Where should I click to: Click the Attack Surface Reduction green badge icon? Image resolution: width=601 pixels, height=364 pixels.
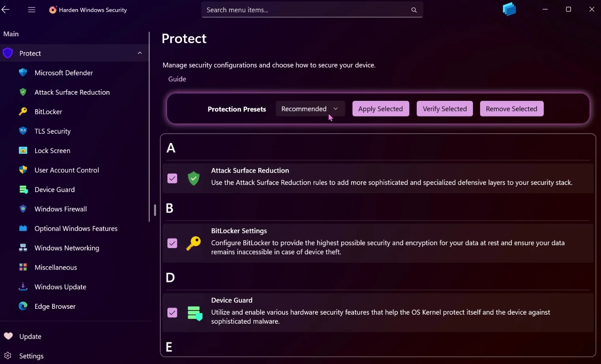tap(193, 178)
